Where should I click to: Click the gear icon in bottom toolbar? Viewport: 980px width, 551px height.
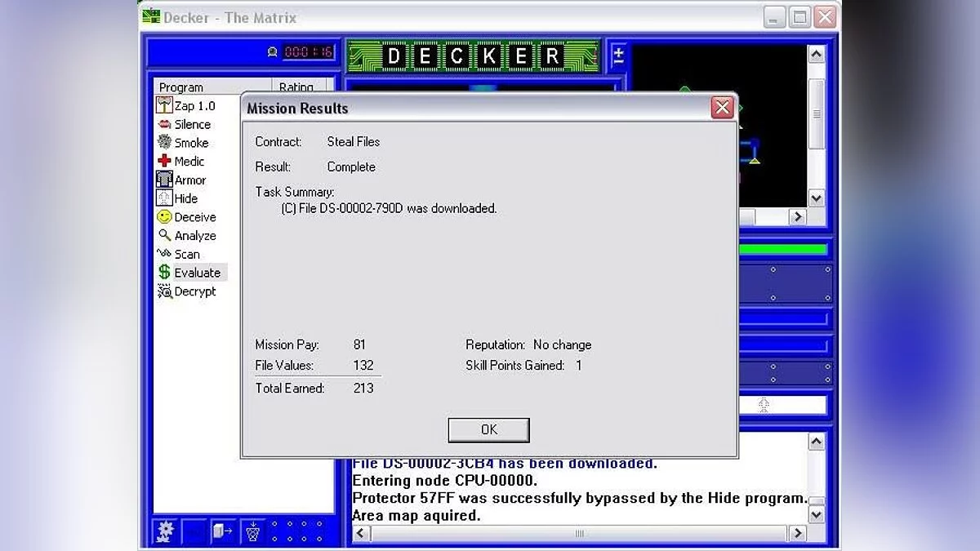pos(166,531)
